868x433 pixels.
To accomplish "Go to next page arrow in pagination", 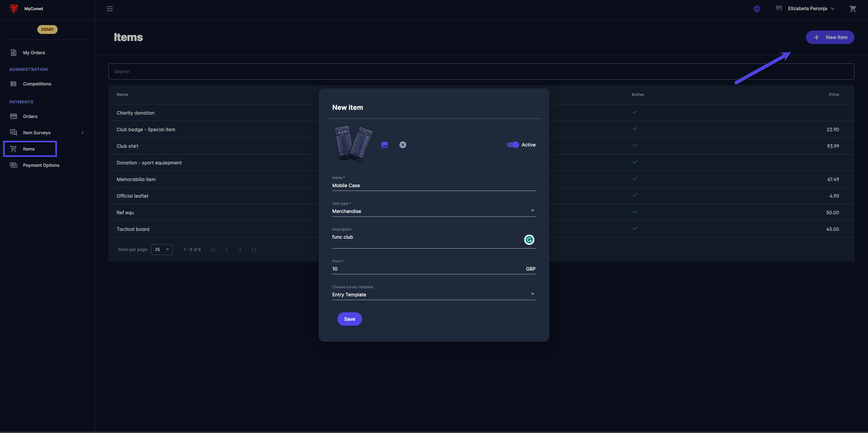I will [240, 250].
